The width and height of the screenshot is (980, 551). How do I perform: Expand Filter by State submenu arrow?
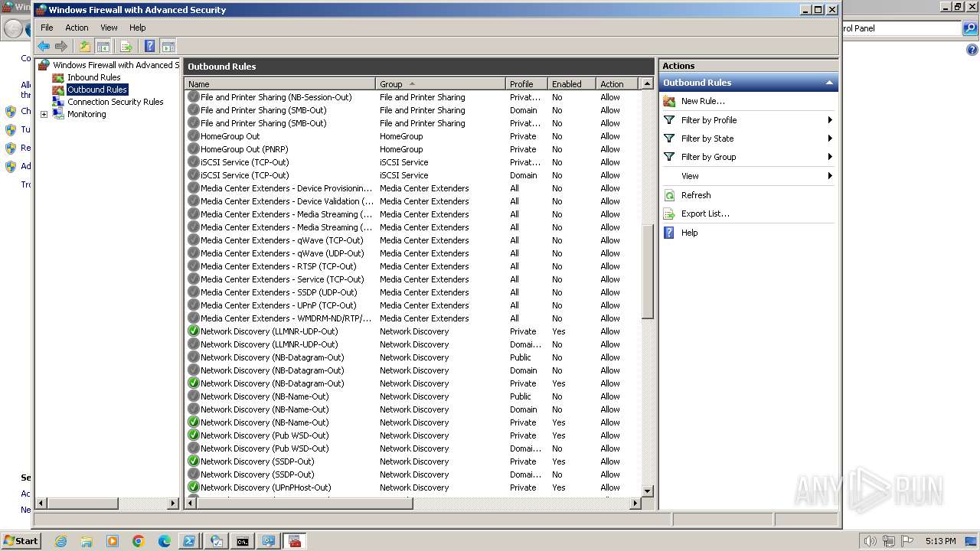pyautogui.click(x=830, y=139)
